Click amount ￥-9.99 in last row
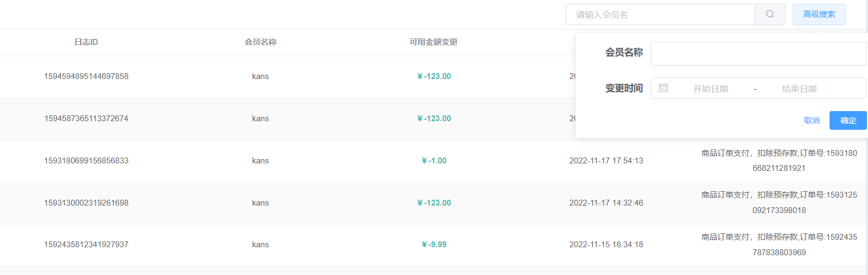 tap(434, 245)
